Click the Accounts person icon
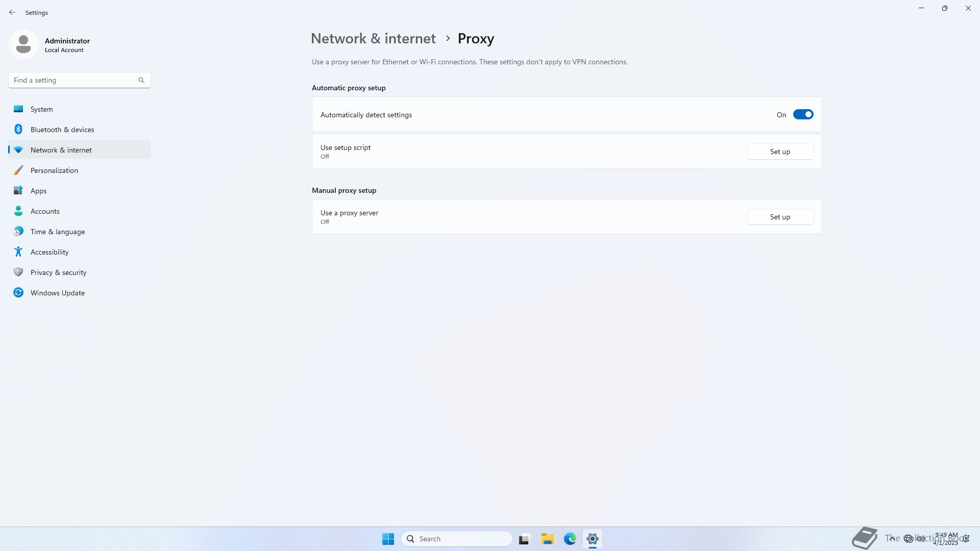The width and height of the screenshot is (980, 551). 18,211
